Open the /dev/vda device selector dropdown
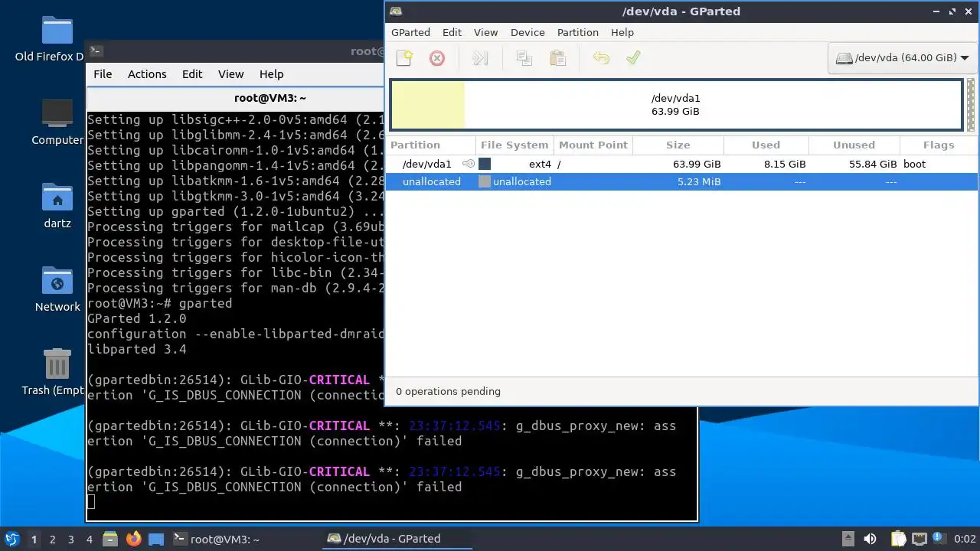980x551 pixels. click(902, 58)
